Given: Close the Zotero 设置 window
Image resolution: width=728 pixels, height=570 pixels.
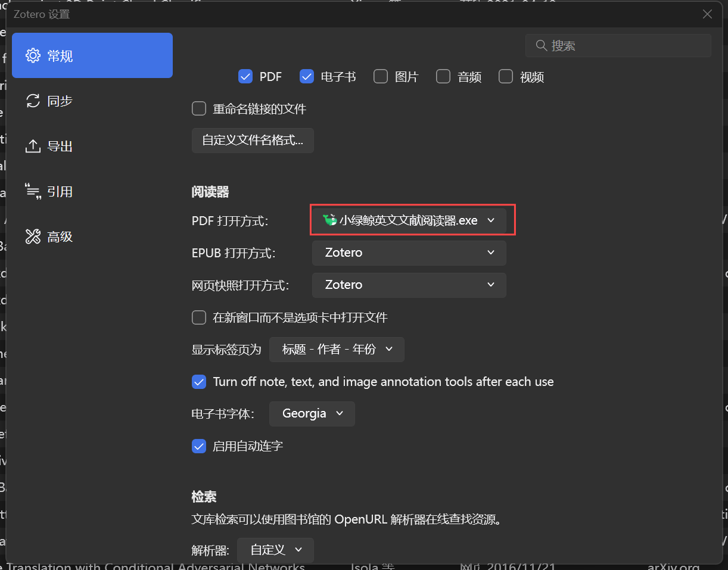Looking at the screenshot, I should 707,14.
